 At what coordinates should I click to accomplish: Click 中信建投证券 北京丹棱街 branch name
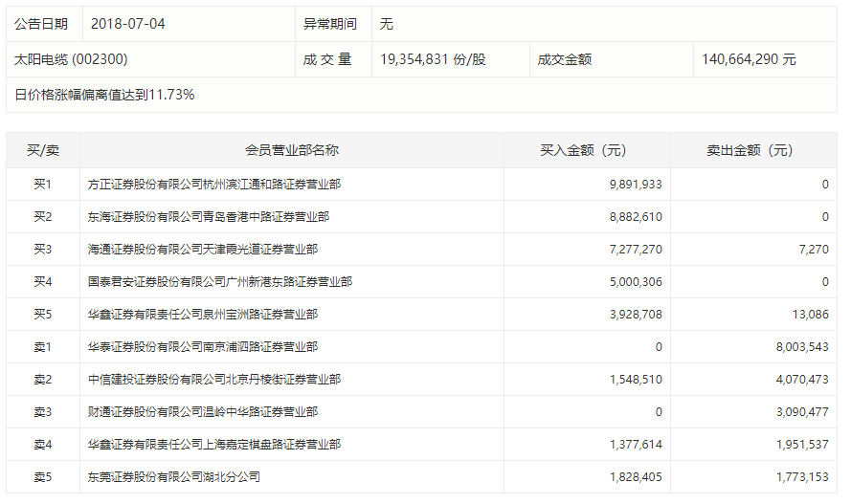click(213, 380)
